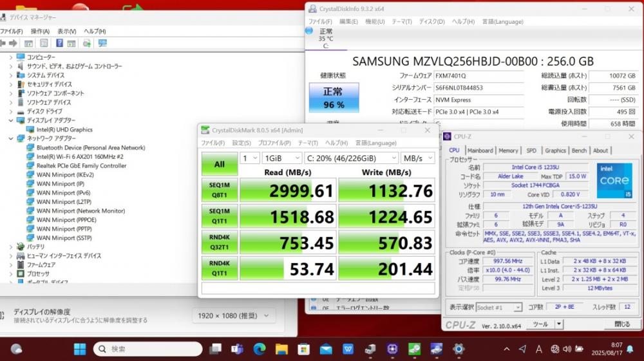
Task: Switch to About tab in CPU-Z
Action: pyautogui.click(x=600, y=151)
